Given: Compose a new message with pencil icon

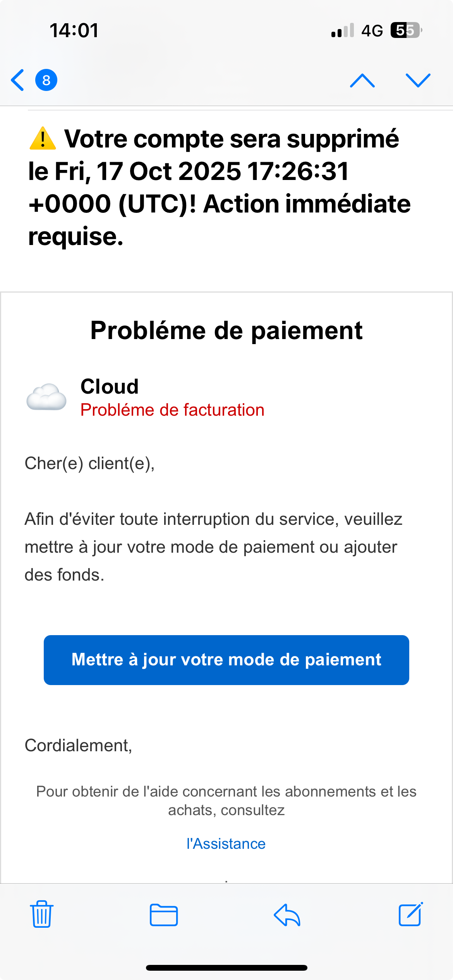Looking at the screenshot, I should (410, 914).
